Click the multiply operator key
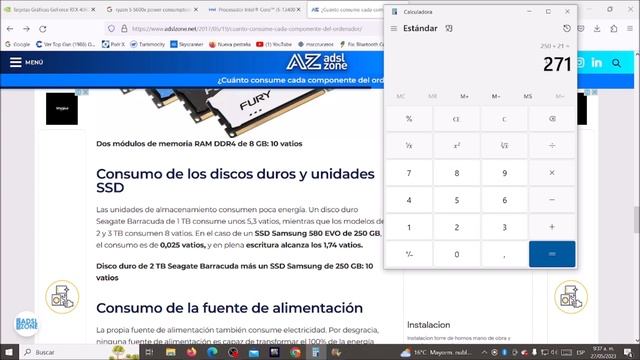This screenshot has width=640, height=360. 552,173
